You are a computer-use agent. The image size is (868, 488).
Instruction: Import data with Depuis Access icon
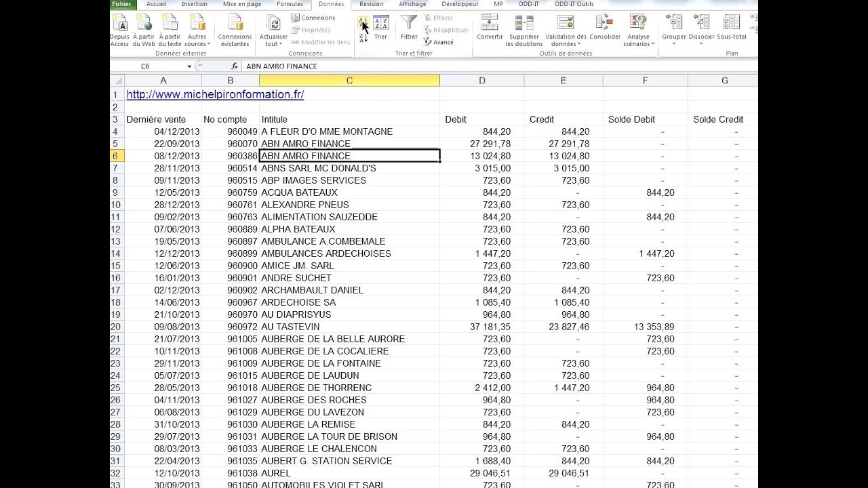(x=119, y=24)
